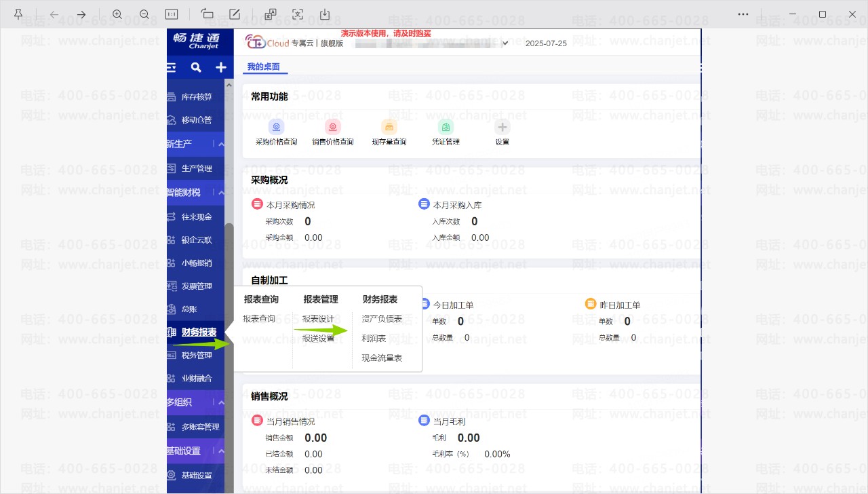Screen dimensions: 868x494
Task: Click the sidebar plus add icon
Action: (x=221, y=67)
